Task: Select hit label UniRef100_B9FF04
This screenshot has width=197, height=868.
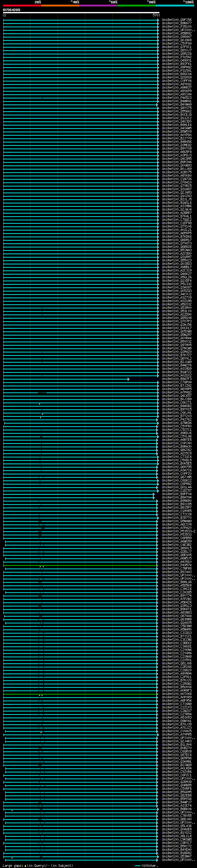Action: click(177, 494)
